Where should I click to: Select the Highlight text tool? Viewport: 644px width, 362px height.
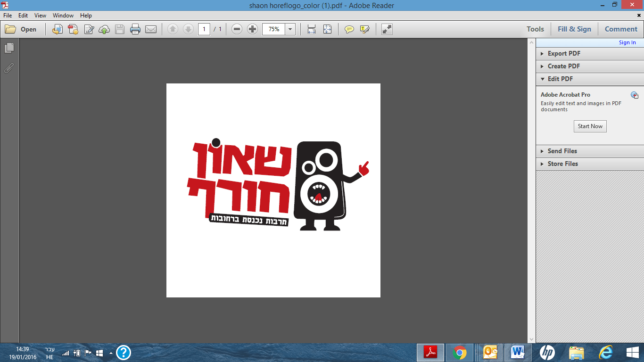tap(364, 29)
